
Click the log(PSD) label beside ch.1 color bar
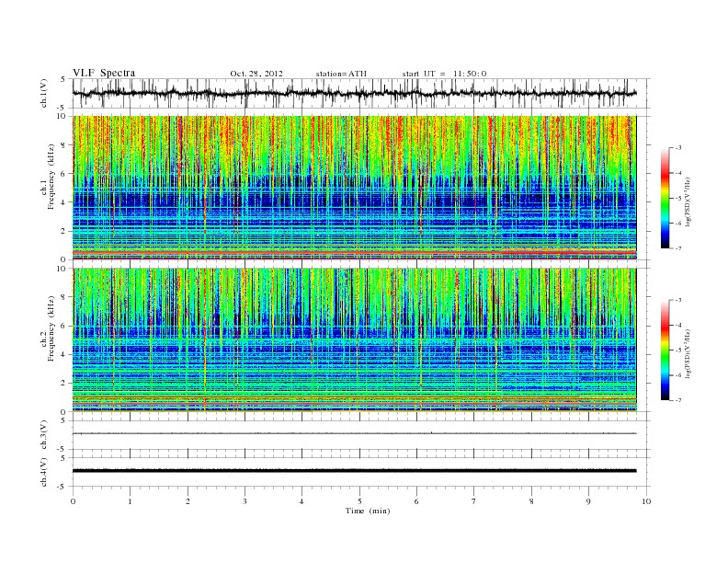pyautogui.click(x=688, y=201)
